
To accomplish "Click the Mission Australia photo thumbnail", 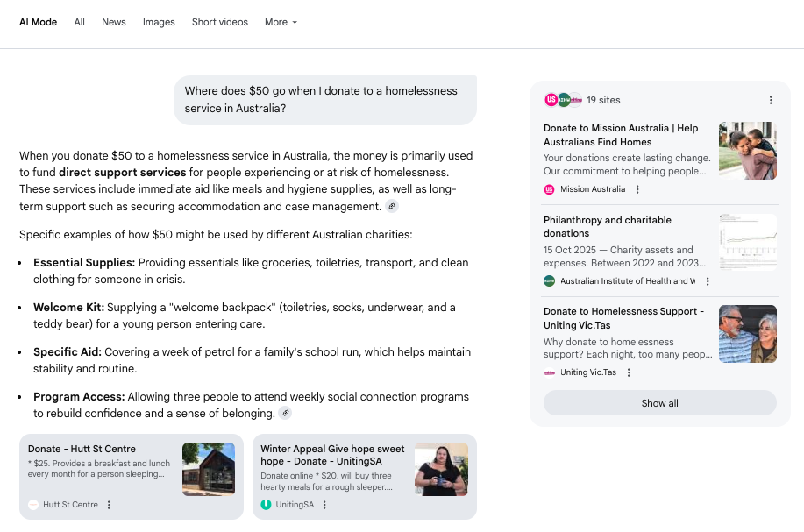I will (x=747, y=151).
